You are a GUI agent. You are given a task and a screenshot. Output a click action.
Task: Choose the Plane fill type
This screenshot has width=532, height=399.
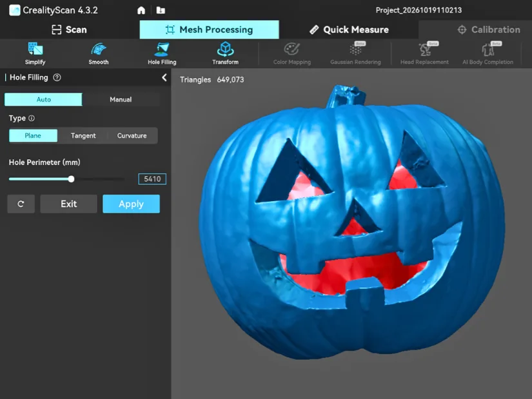33,136
